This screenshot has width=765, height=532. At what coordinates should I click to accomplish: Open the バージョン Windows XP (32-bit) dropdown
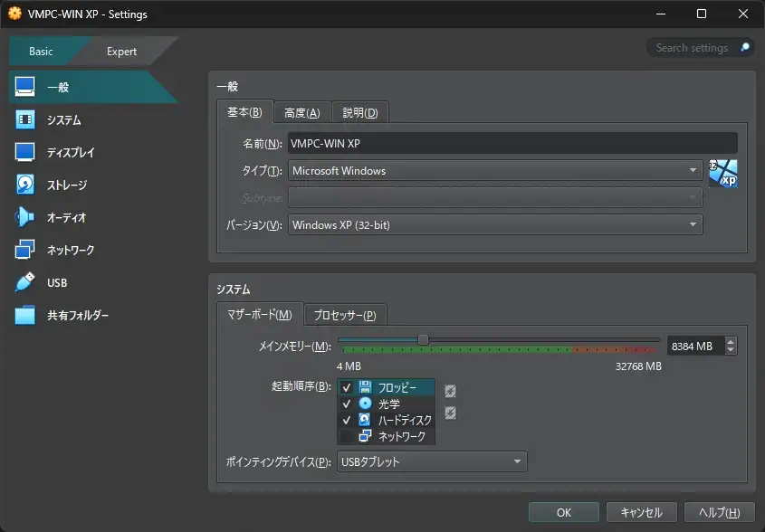495,224
